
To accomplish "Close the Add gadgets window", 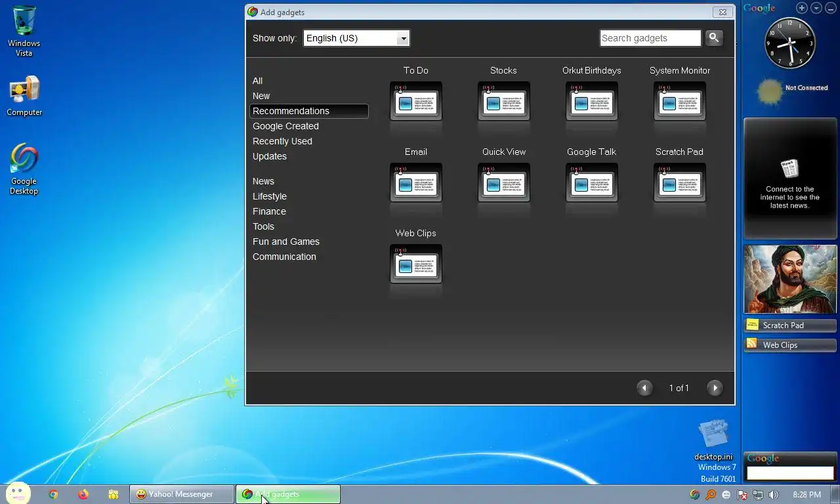I will (722, 12).
